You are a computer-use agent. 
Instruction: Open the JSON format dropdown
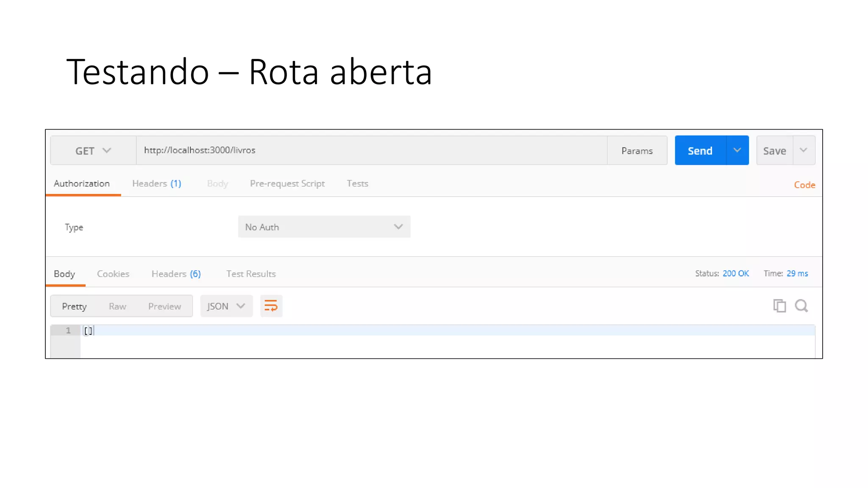click(x=226, y=306)
